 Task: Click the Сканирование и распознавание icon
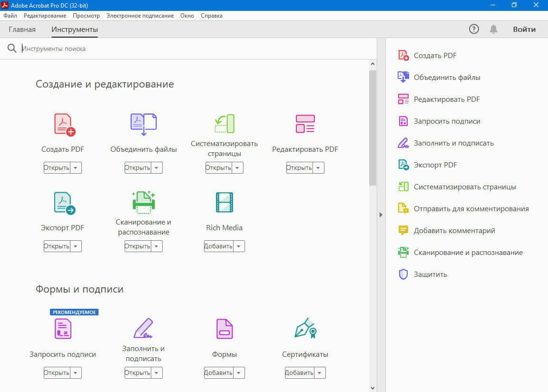[x=143, y=202]
